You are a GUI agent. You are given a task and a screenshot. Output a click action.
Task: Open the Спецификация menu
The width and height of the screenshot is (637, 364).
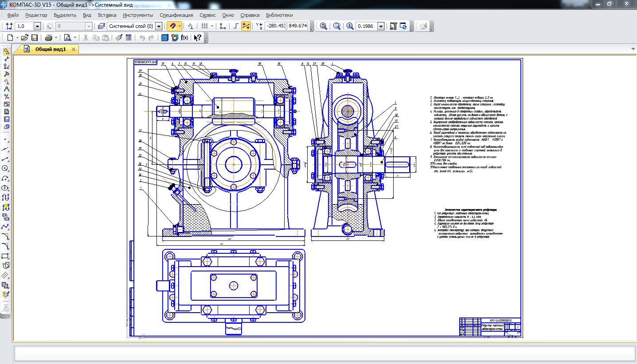point(176,15)
